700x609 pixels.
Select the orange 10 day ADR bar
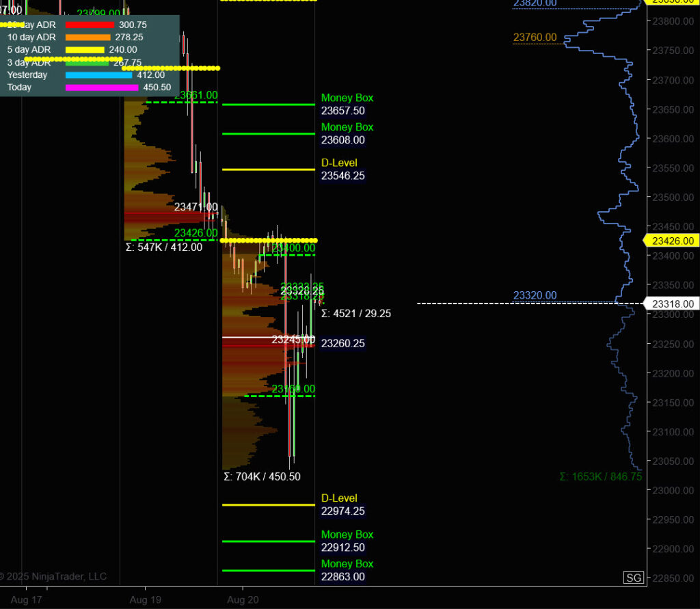[x=87, y=37]
